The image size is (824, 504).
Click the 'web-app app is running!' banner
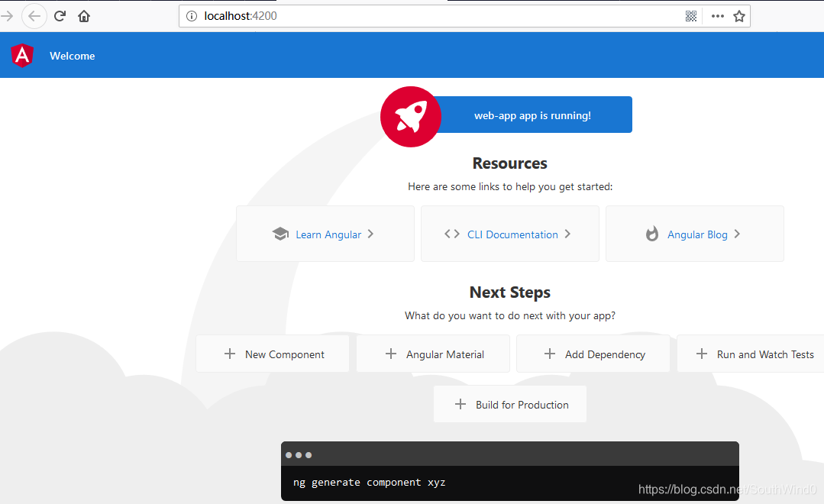pos(532,115)
